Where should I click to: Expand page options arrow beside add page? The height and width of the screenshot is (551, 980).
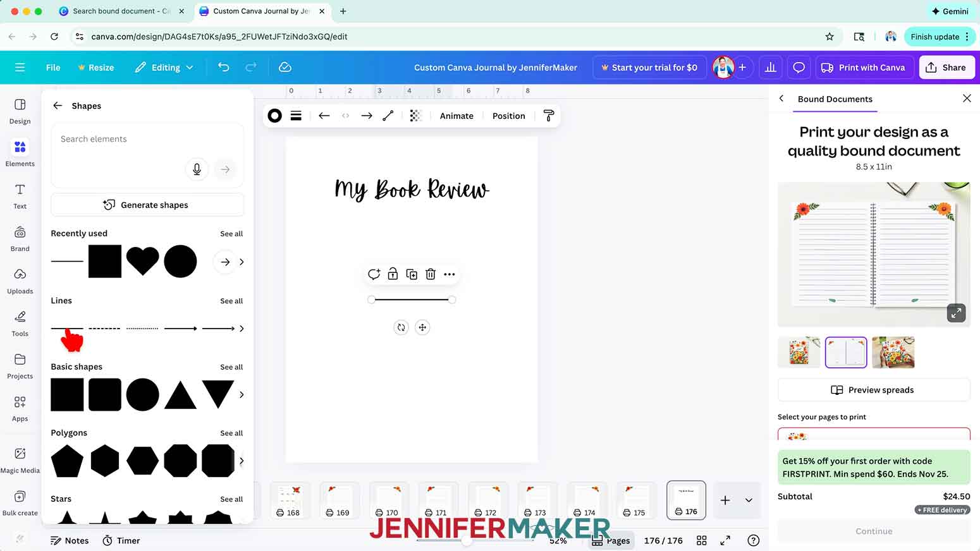[749, 500]
